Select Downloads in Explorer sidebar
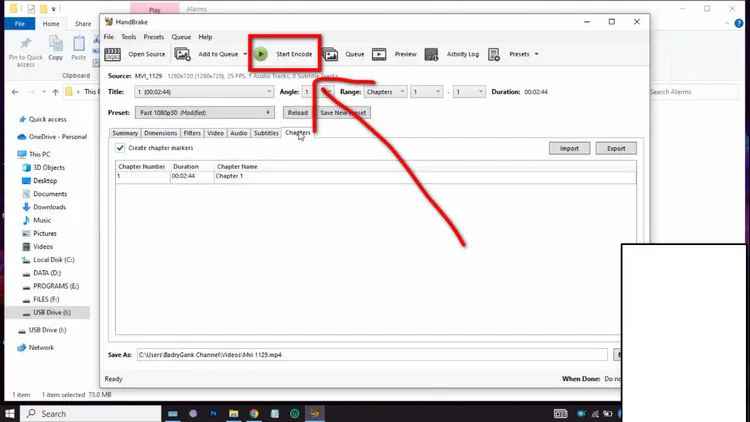 tap(49, 207)
